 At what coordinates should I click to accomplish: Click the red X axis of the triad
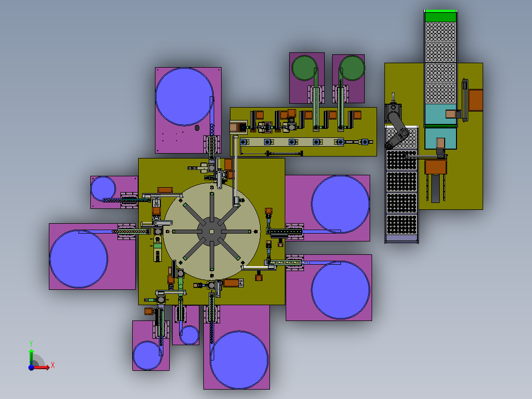[41, 367]
